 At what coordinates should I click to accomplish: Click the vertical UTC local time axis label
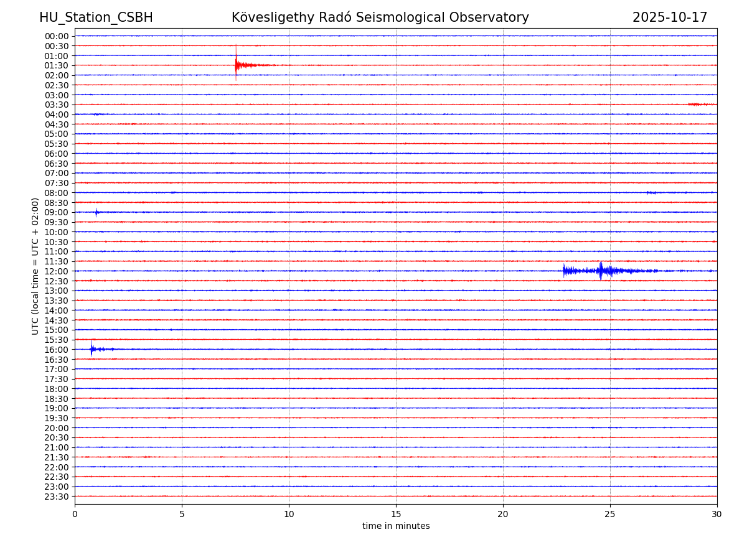tap(35, 266)
